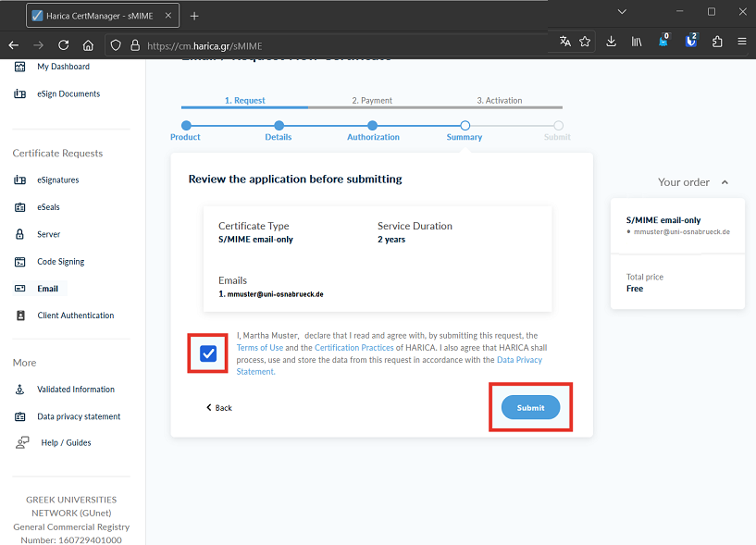Open the Server menu label
The height and width of the screenshot is (545, 756).
click(49, 234)
